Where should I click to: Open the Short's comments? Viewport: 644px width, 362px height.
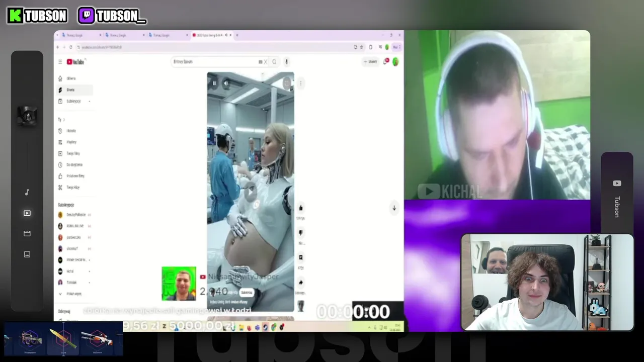pos(301,257)
